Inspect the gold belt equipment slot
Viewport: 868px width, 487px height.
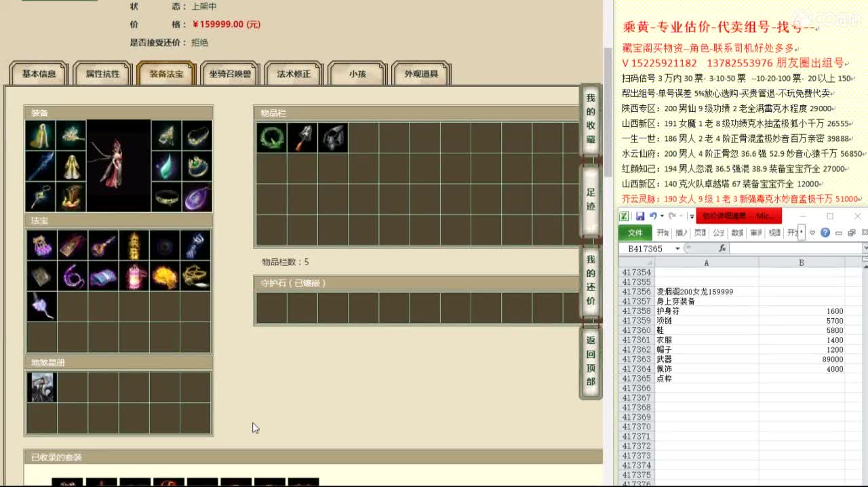(x=166, y=197)
